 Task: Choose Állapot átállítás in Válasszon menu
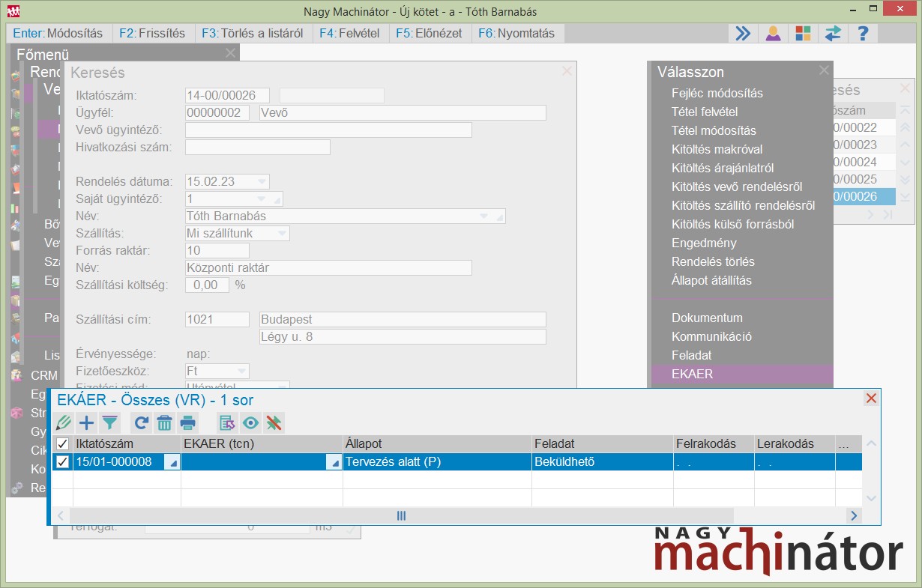(711, 280)
